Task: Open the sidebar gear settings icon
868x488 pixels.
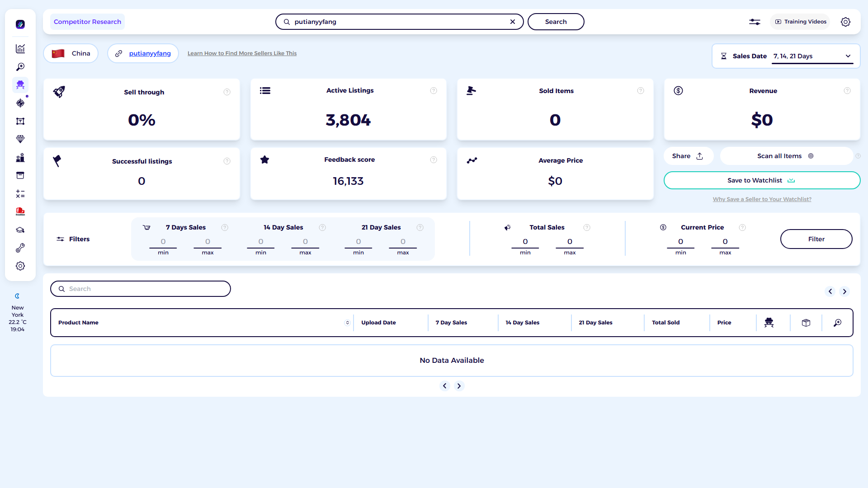Action: 20,266
